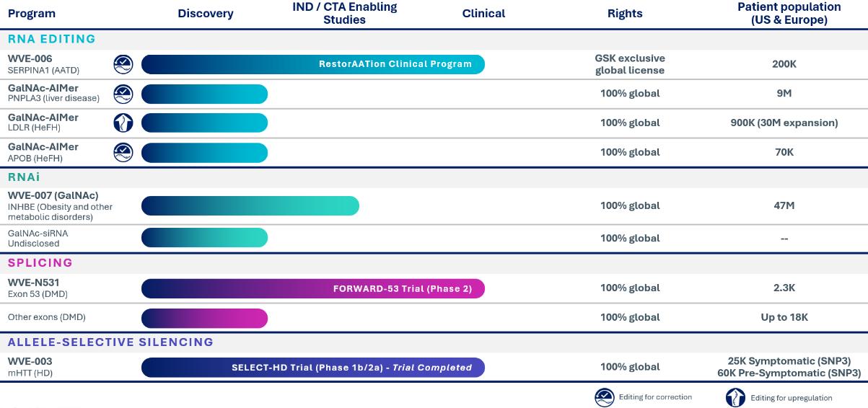Click the RNAi section heading
The image size is (868, 408).
tap(24, 177)
